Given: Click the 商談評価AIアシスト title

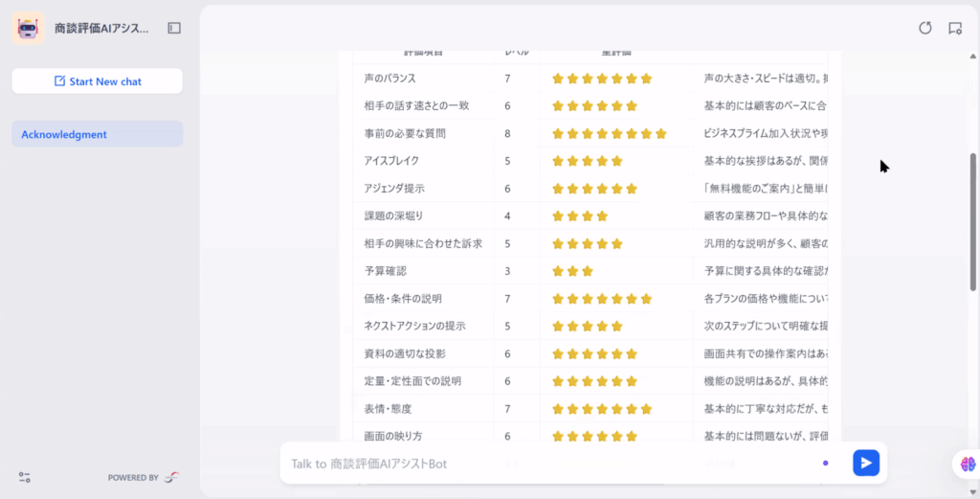Looking at the screenshot, I should [x=101, y=29].
